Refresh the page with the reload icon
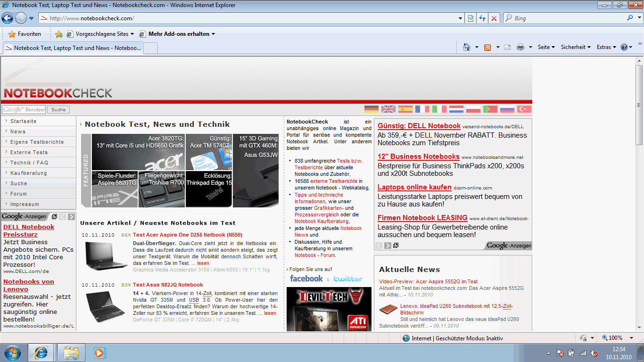The width and height of the screenshot is (644, 362). point(482,18)
